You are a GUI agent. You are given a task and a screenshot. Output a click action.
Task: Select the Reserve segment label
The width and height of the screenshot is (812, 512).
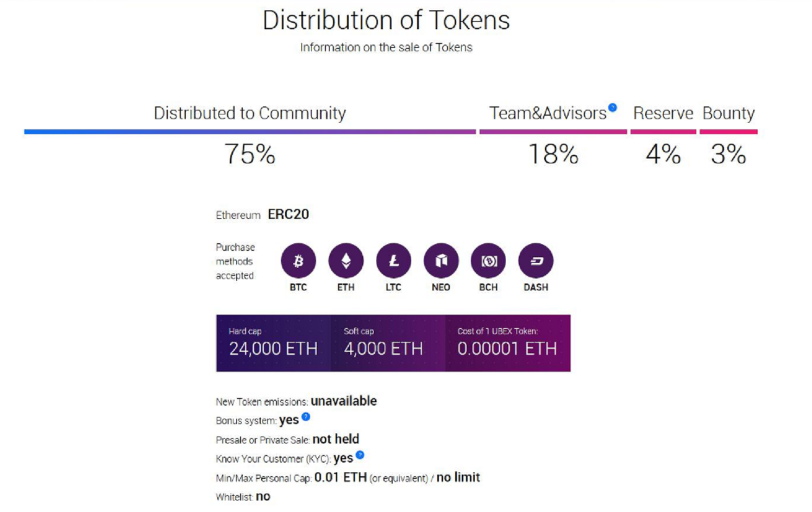click(663, 113)
